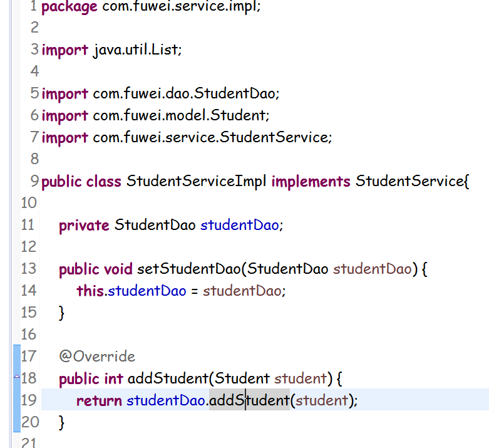Image resolution: width=489 pixels, height=448 pixels.
Task: Click the blue change bar beside line 17
Action: click(x=17, y=357)
